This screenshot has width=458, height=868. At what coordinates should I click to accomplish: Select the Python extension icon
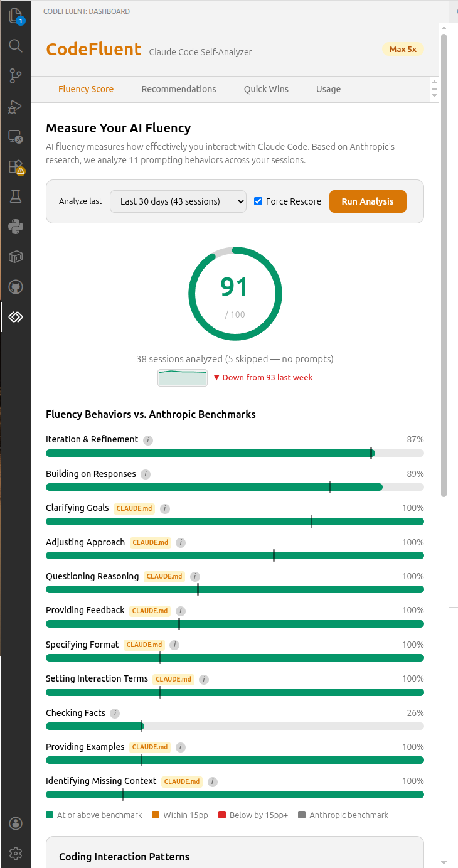coord(15,227)
